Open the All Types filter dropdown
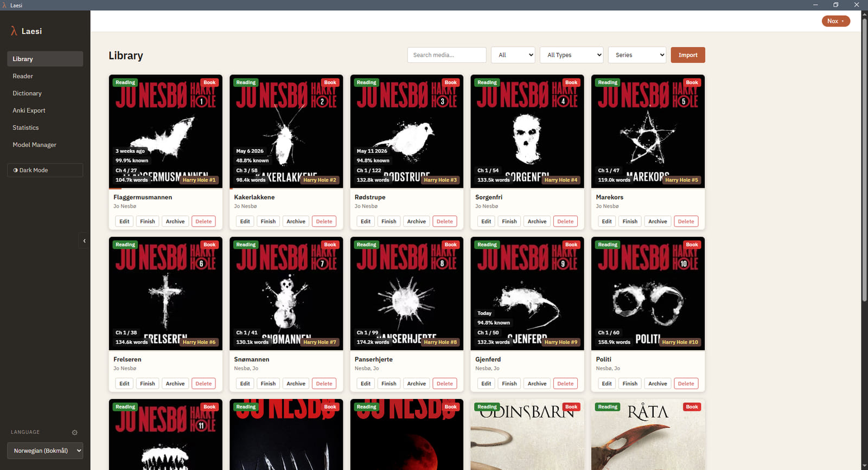 (572, 55)
